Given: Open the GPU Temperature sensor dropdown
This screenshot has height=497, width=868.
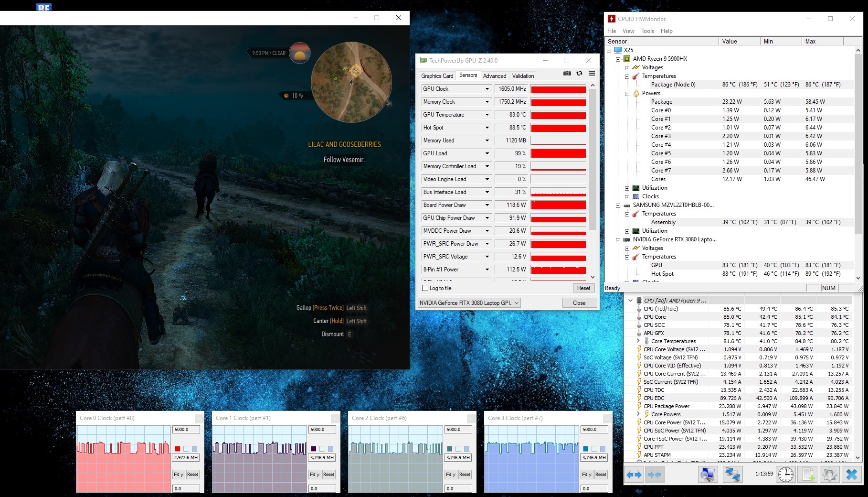Looking at the screenshot, I should coord(487,115).
